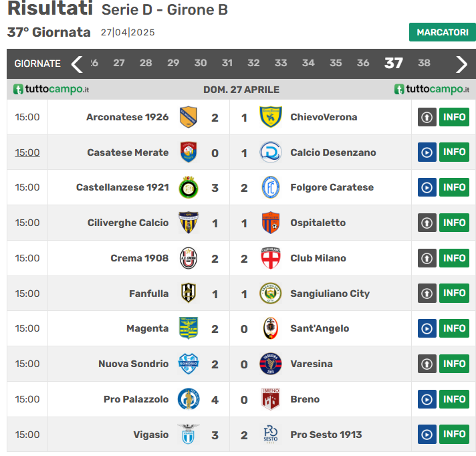The image size is (476, 456).
Task: Play video for Casatese Merate match
Action: pos(427,152)
